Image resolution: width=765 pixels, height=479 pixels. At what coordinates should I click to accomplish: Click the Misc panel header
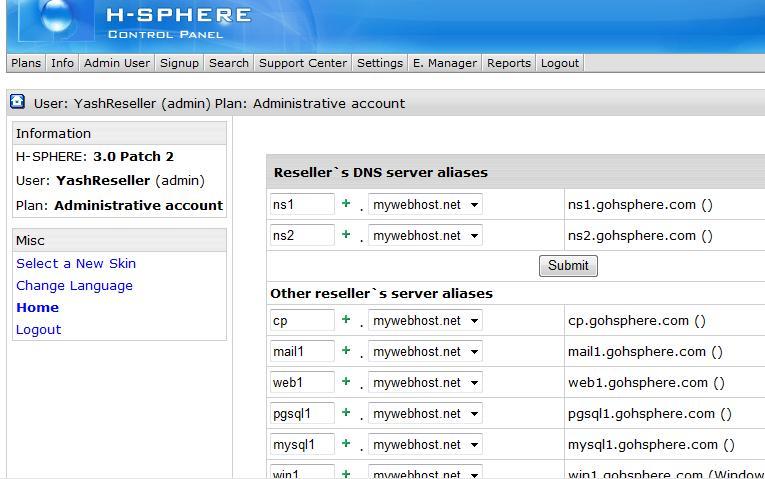coord(120,240)
